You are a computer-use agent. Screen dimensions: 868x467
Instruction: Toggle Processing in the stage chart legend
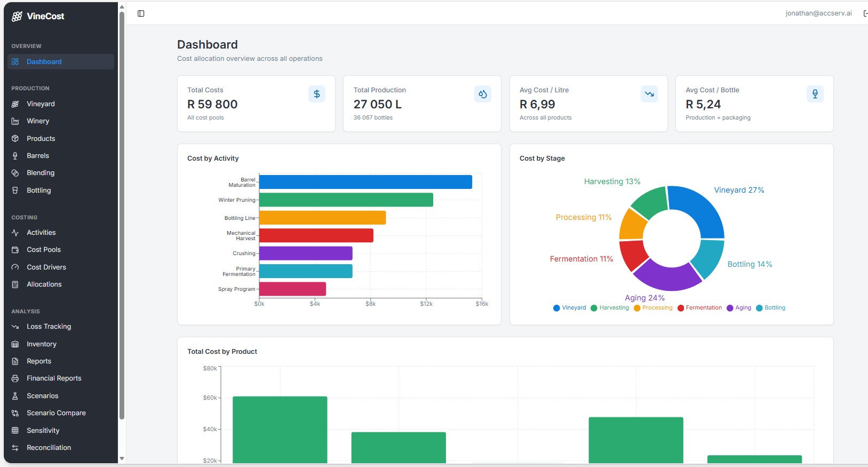pyautogui.click(x=654, y=308)
